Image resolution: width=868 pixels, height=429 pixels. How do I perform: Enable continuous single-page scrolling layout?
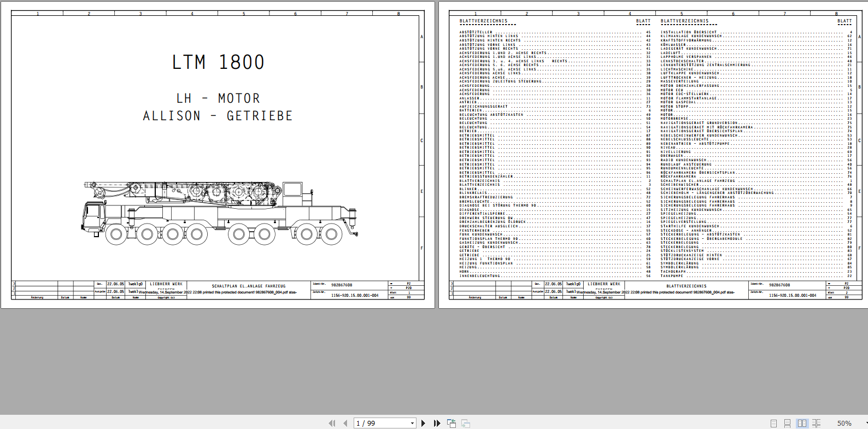(x=787, y=423)
